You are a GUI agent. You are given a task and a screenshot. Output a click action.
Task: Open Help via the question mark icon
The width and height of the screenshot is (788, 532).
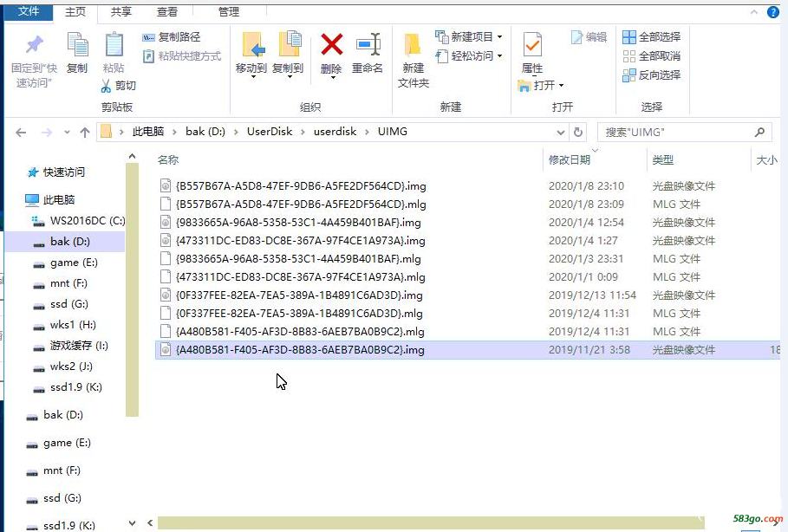(773, 12)
